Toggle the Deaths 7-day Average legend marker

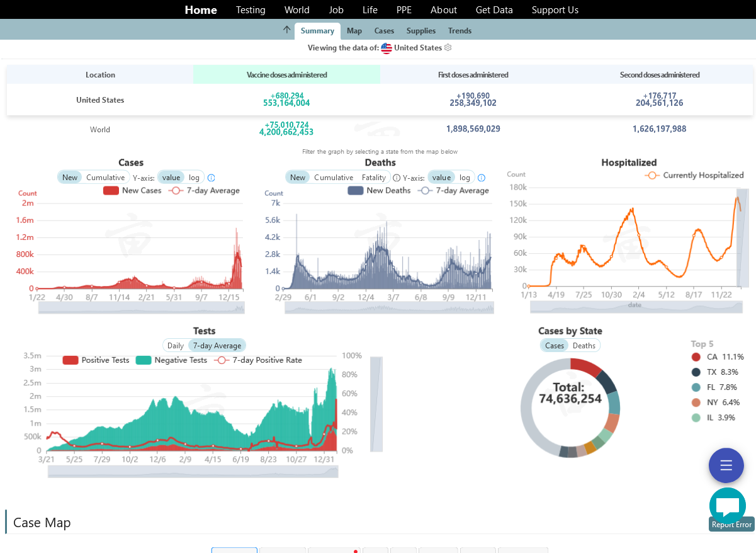pos(426,190)
